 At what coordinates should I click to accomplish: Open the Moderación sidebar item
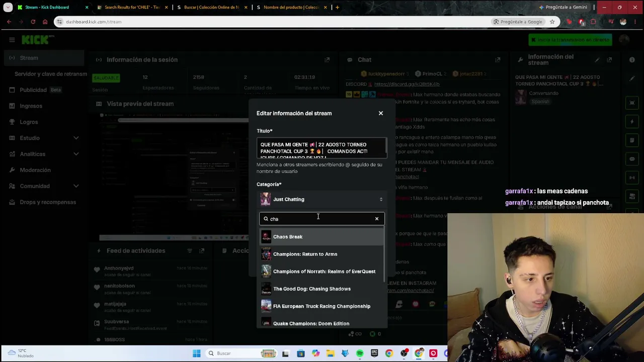click(35, 170)
